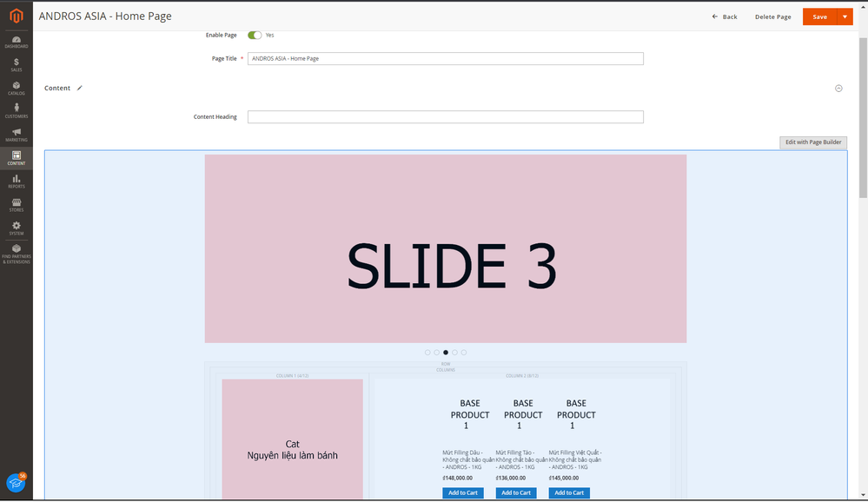Click the Page Title input field
Image resolution: width=868 pixels, height=502 pixels.
click(x=445, y=59)
